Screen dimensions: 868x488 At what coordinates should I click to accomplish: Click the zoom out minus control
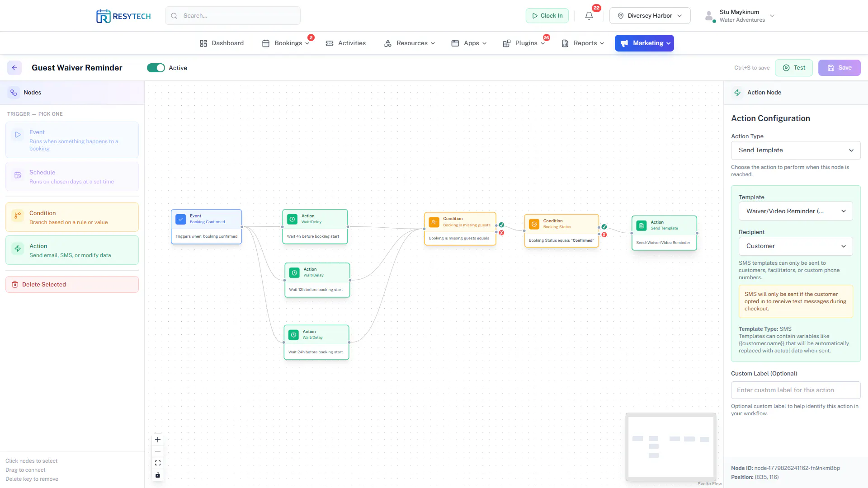[158, 451]
